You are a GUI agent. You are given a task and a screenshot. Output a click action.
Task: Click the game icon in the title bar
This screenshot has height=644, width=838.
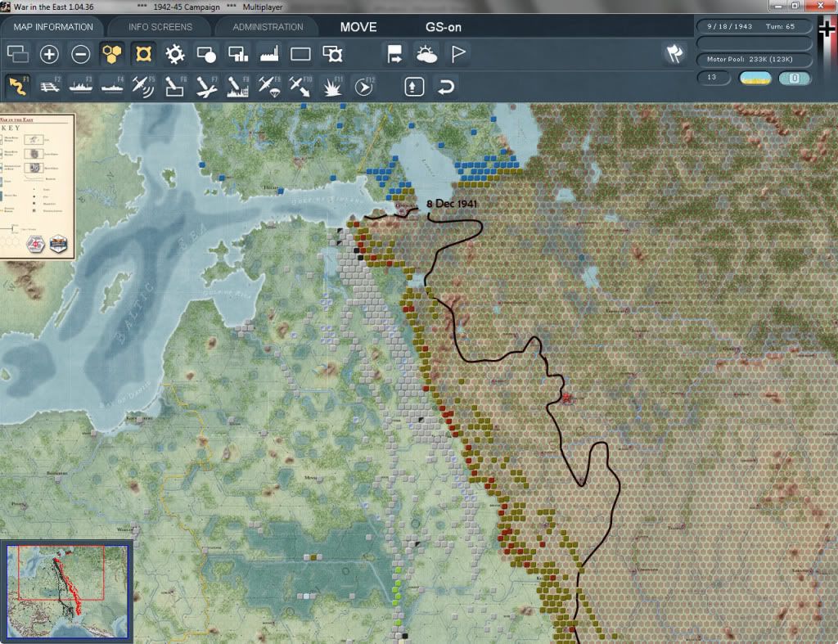point(6,7)
